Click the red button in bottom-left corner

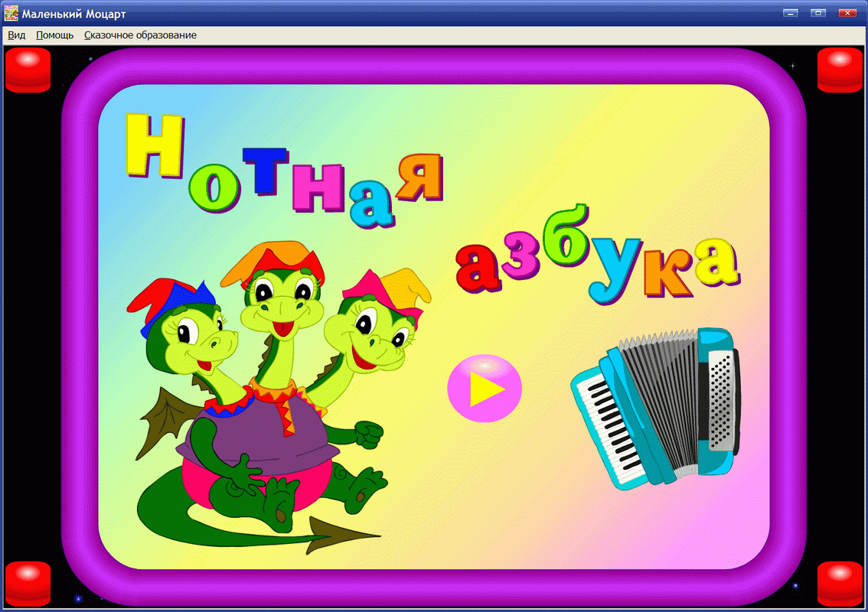[x=28, y=584]
